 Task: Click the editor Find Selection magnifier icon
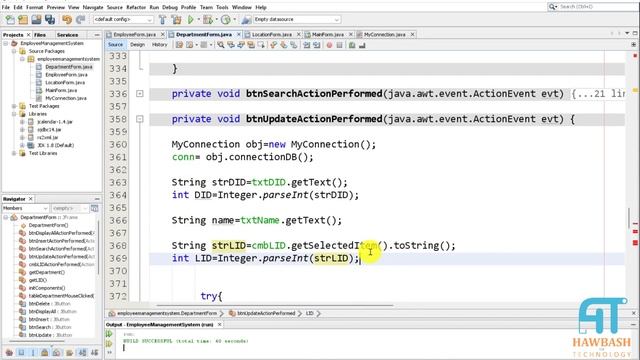point(221,45)
